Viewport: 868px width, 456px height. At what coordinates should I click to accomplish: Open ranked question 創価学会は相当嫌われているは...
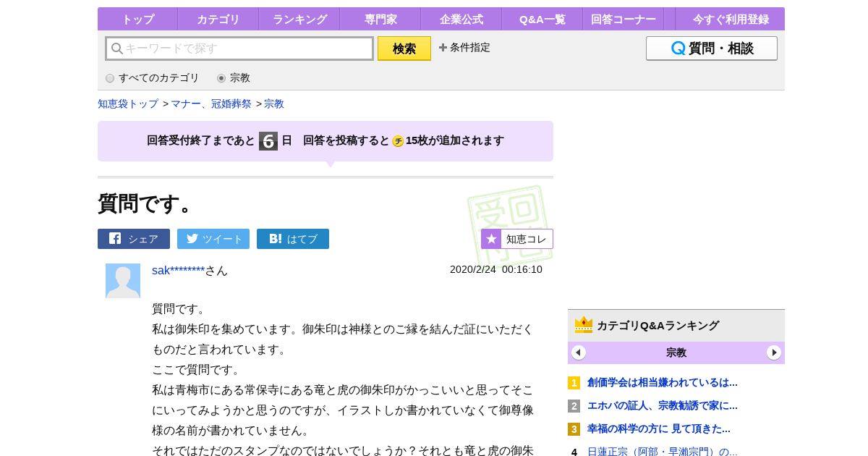(x=662, y=382)
